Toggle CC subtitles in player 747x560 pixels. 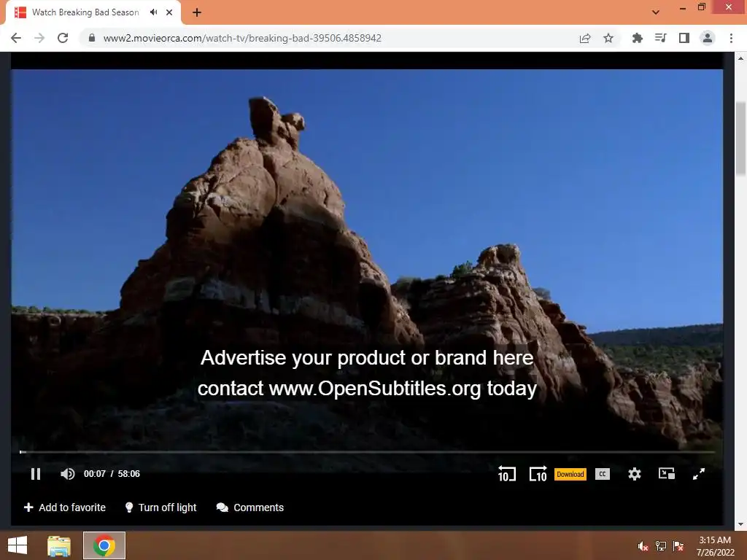(603, 474)
